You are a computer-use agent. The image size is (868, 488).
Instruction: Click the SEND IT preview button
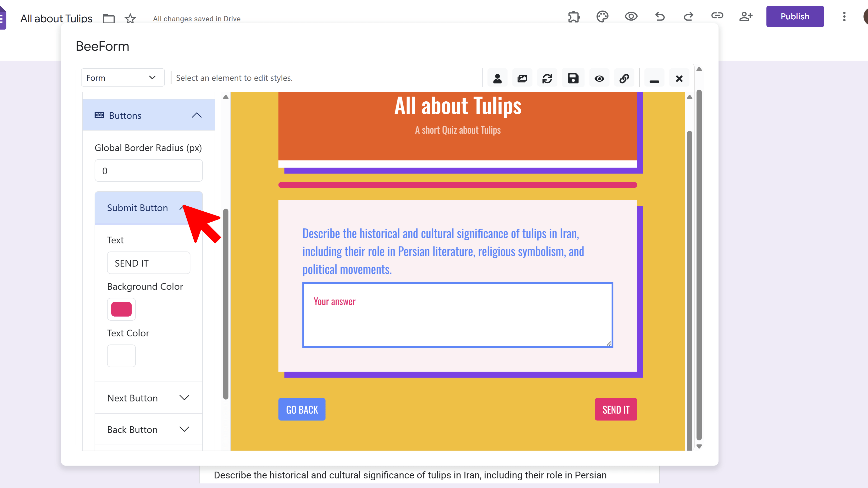point(616,409)
